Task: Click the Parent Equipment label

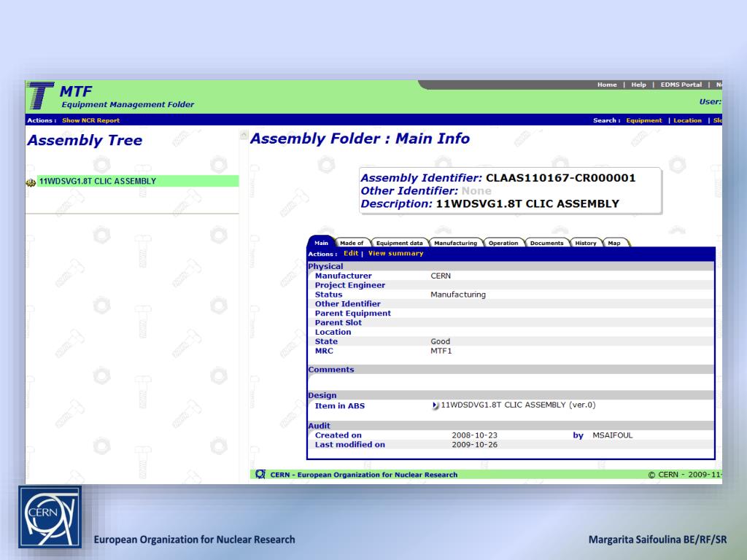Action: (352, 314)
